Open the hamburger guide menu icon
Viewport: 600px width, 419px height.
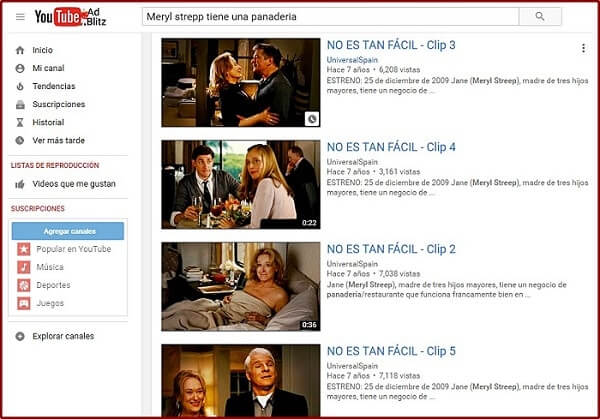(20, 17)
